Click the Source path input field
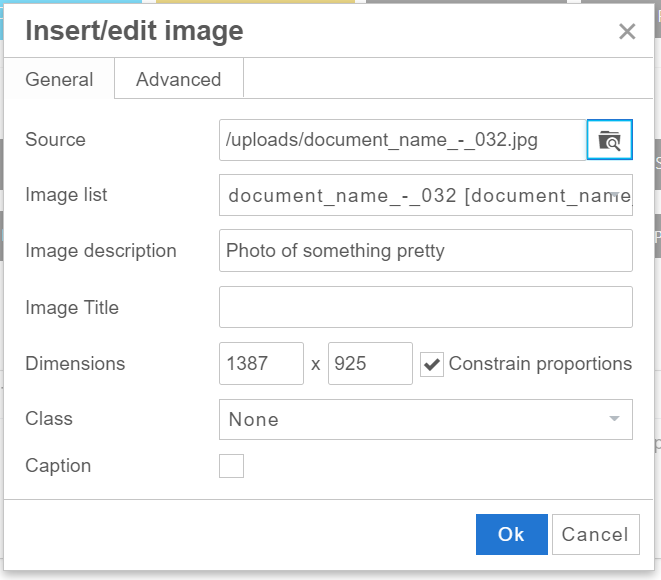This screenshot has height=580, width=661. [402, 140]
